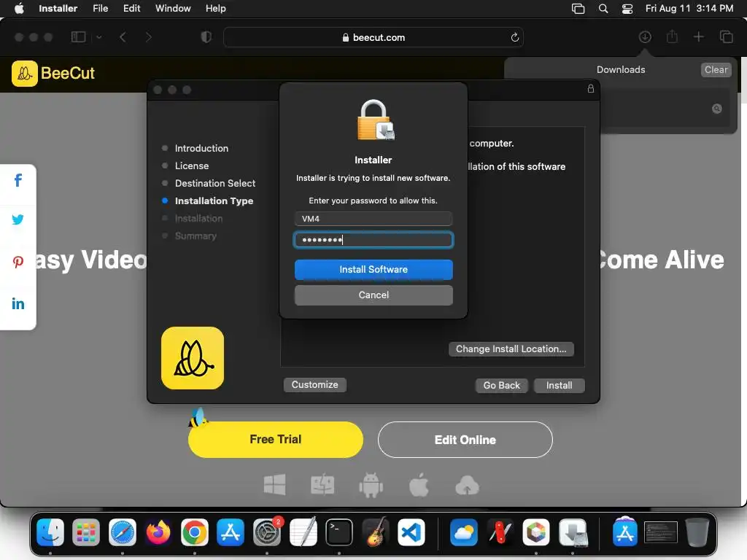Open the Help menu
The image size is (747, 560).
(x=215, y=9)
